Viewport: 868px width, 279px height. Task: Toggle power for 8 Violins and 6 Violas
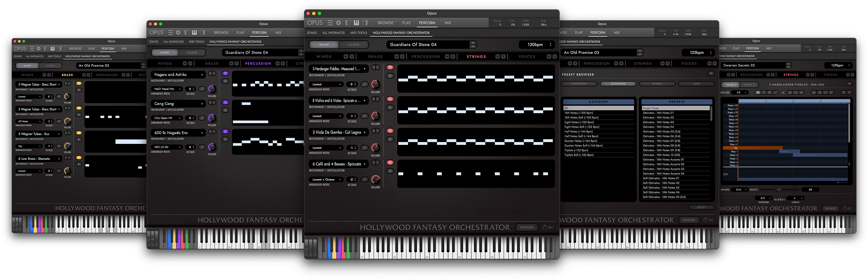coord(390,99)
